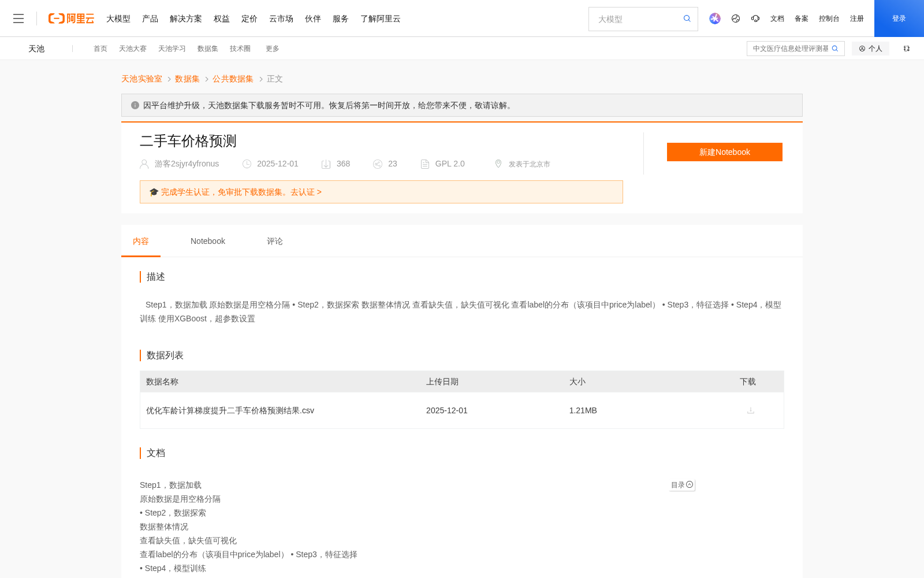Open the 个人 personal dropdown
The width and height of the screenshot is (924, 578).
click(870, 49)
